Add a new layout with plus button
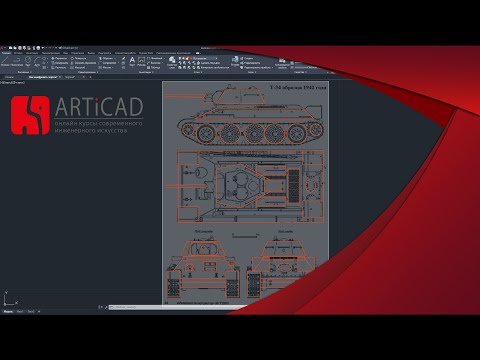The width and height of the screenshot is (480, 360). (39, 311)
